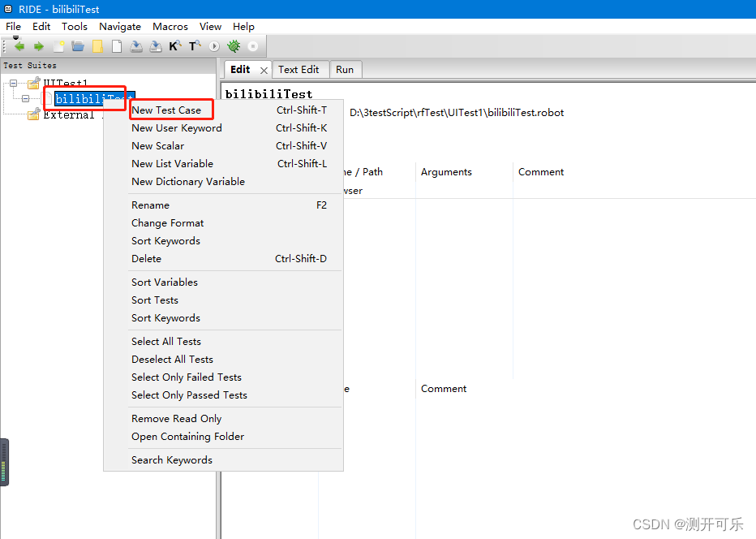
Task: Open the View menu
Action: tap(210, 27)
